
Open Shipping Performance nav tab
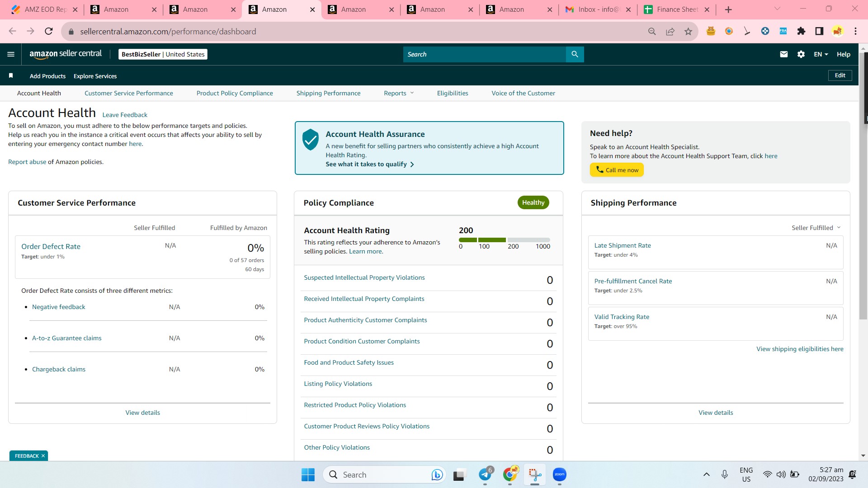tap(329, 93)
